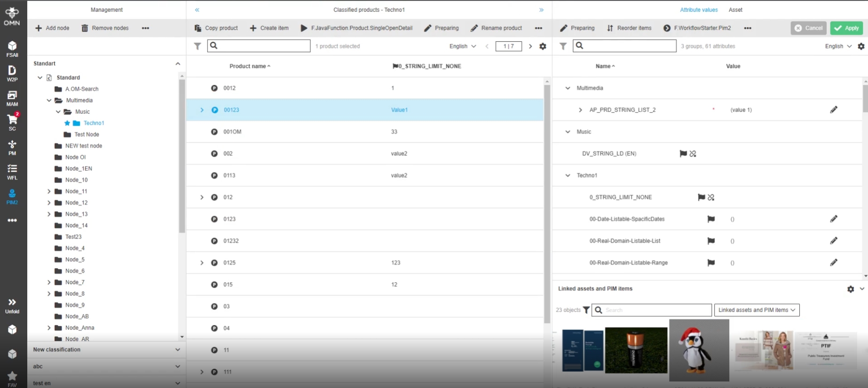Expand the Node_Anna tree node
This screenshot has height=388, width=868.
49,328
